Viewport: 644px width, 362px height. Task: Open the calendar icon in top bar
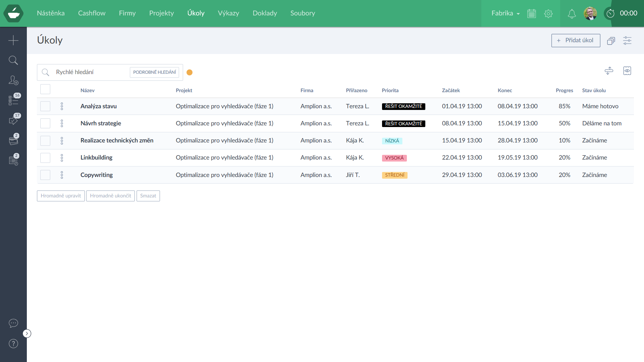click(532, 14)
